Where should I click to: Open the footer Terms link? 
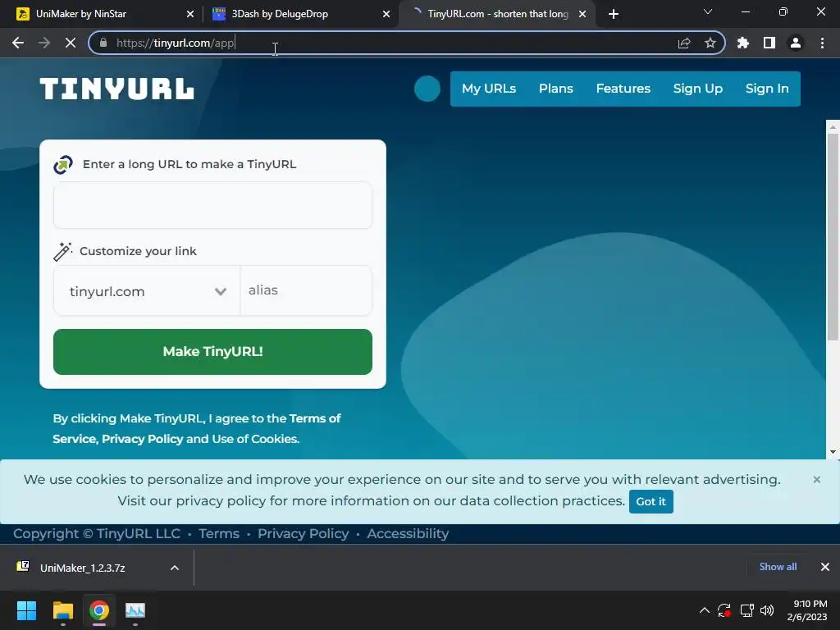click(219, 533)
